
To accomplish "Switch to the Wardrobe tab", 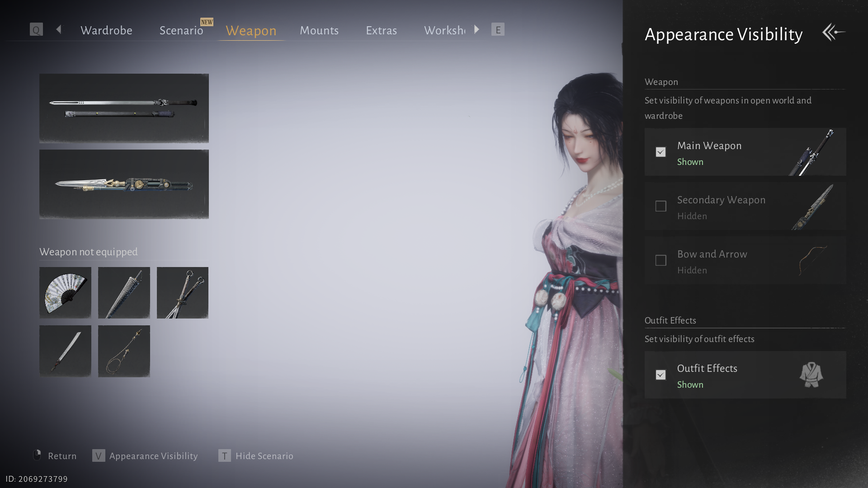I will 106,30.
